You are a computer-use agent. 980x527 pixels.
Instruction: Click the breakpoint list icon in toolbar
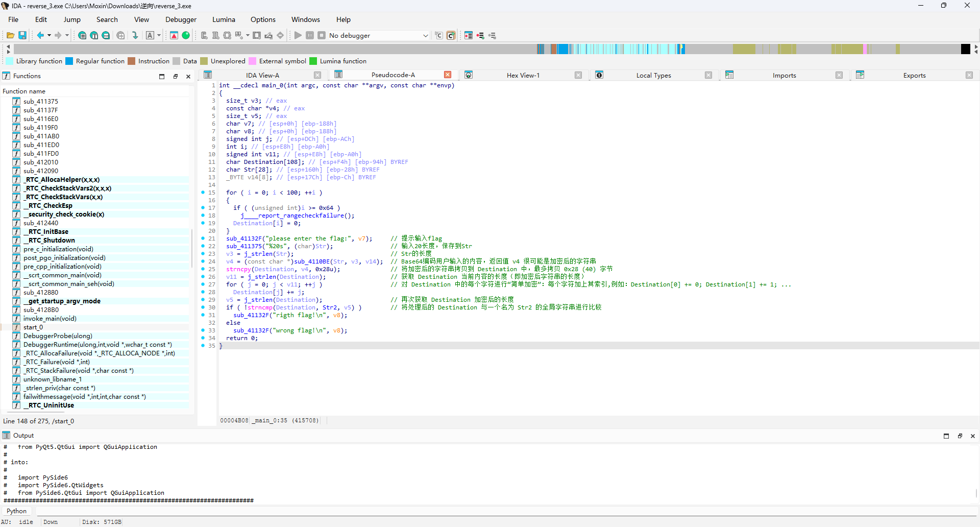[x=468, y=35]
